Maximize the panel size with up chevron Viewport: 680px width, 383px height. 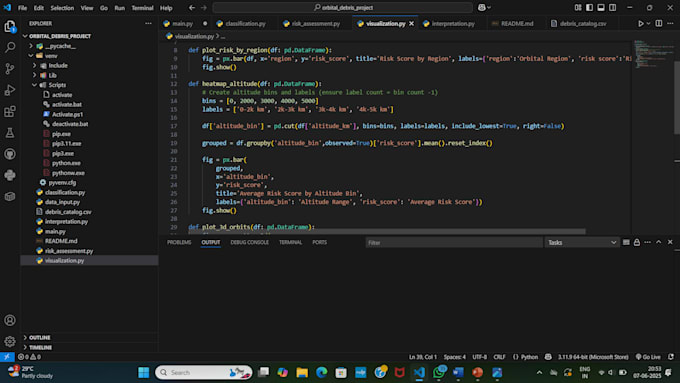tap(659, 242)
